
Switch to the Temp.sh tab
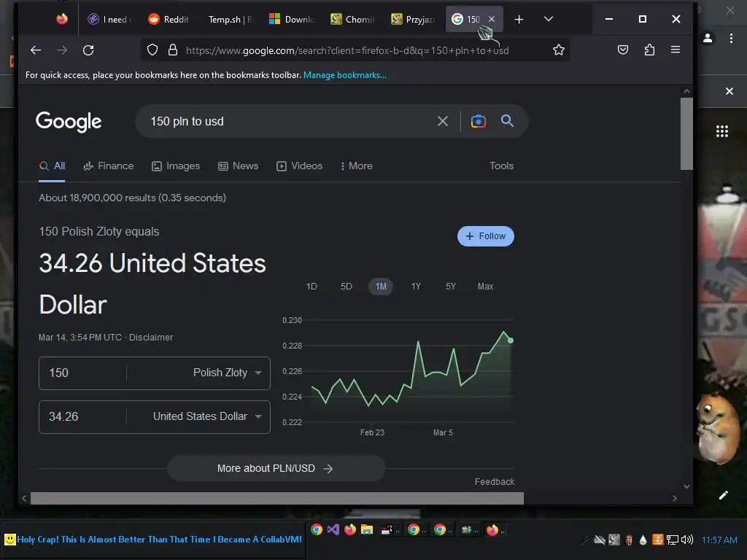tap(230, 19)
